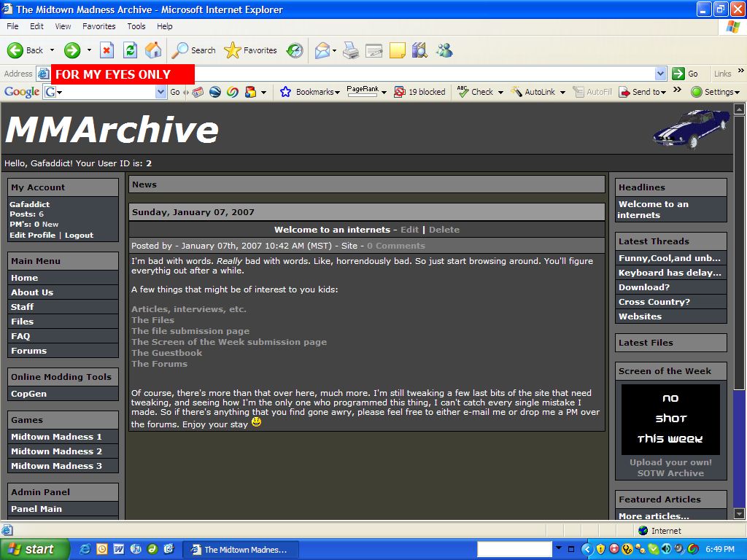Click the AutoLink wand icon

[516, 91]
